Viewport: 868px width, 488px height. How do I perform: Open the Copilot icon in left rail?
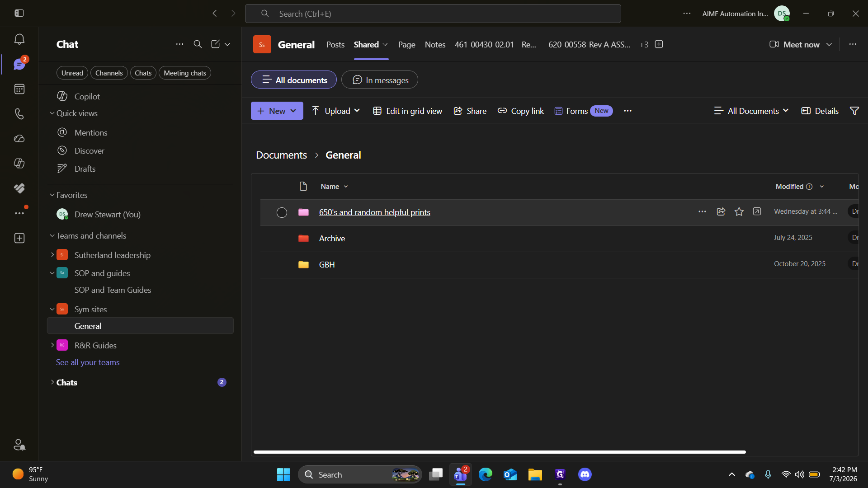19,163
